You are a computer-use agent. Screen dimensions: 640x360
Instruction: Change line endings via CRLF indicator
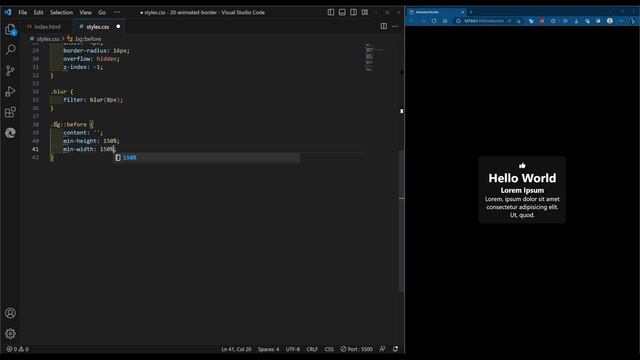click(312, 349)
